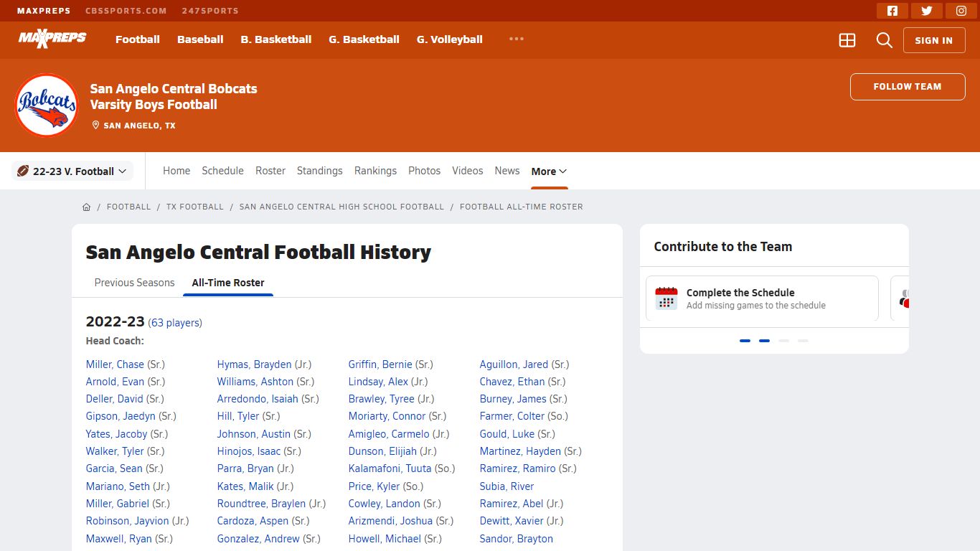Select the All-Time Roster tab
980x551 pixels.
click(228, 283)
